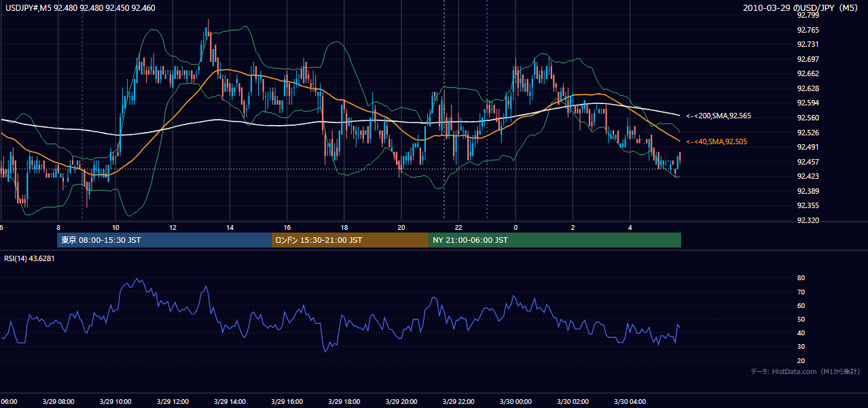The image size is (868, 408).
Task: Click hour label 14 under the price chart
Action: pos(230,227)
